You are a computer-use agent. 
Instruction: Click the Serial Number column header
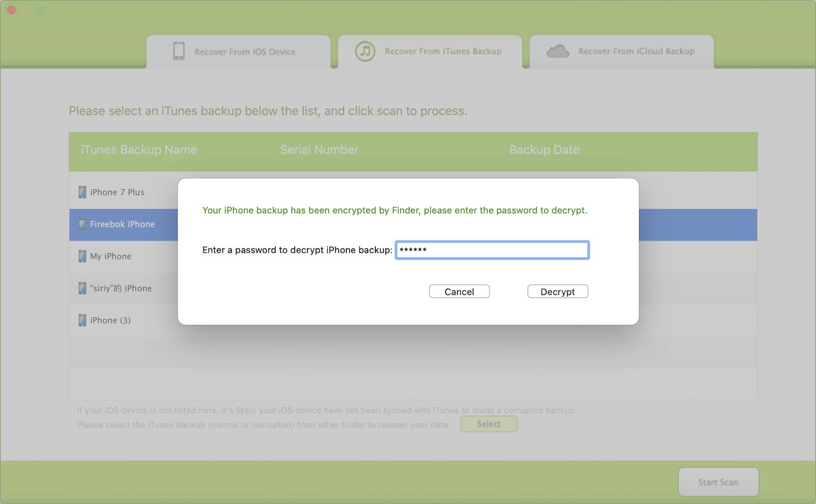[319, 150]
